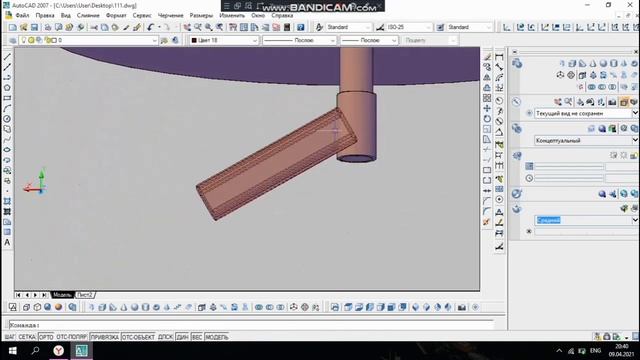Click the Команда command line input

click(x=251, y=325)
